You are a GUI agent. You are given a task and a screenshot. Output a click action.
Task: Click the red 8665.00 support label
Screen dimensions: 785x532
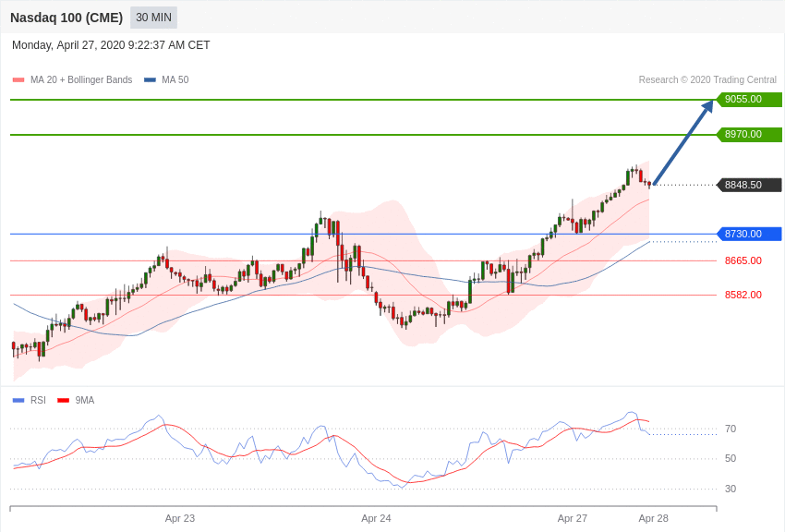743,260
